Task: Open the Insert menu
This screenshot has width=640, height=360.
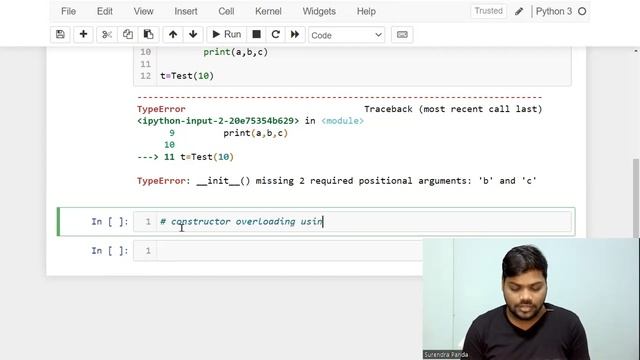Action: tap(186, 11)
